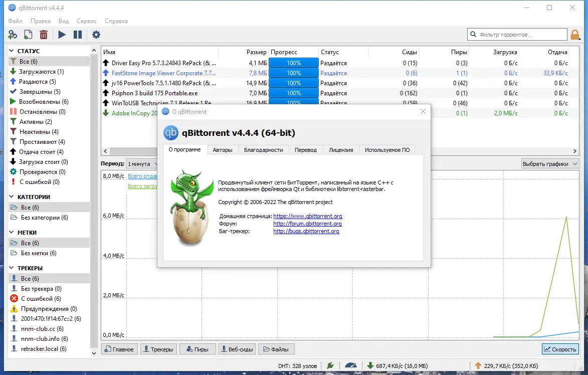This screenshot has width=588, height=375.
Task: Click the add torrent file toolbar icon
Action: pos(28,35)
